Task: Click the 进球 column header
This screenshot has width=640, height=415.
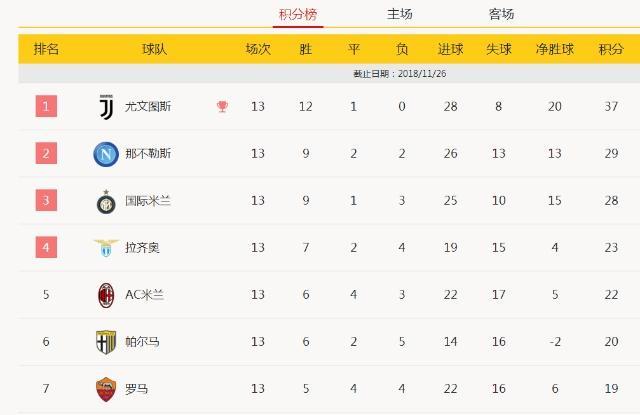Action: [x=450, y=49]
